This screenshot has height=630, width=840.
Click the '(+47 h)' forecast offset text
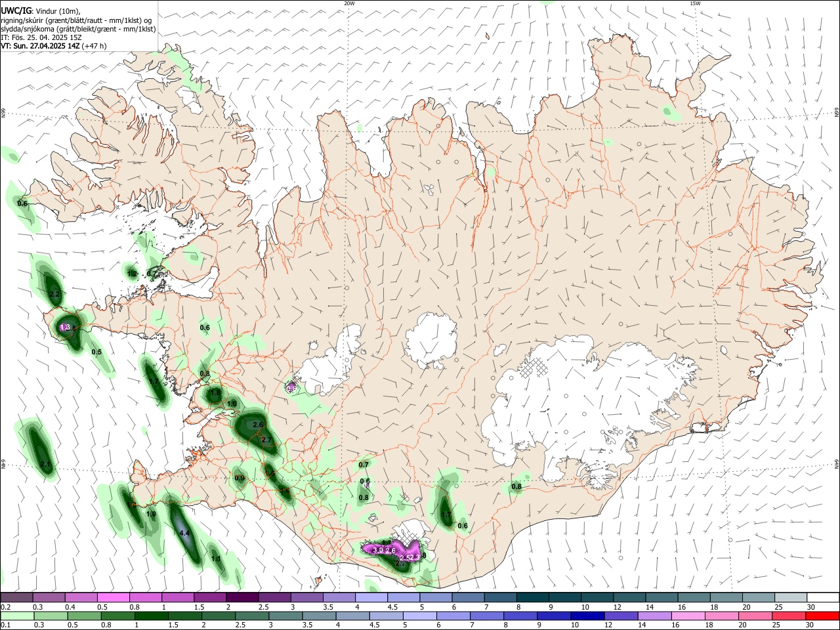click(94, 46)
